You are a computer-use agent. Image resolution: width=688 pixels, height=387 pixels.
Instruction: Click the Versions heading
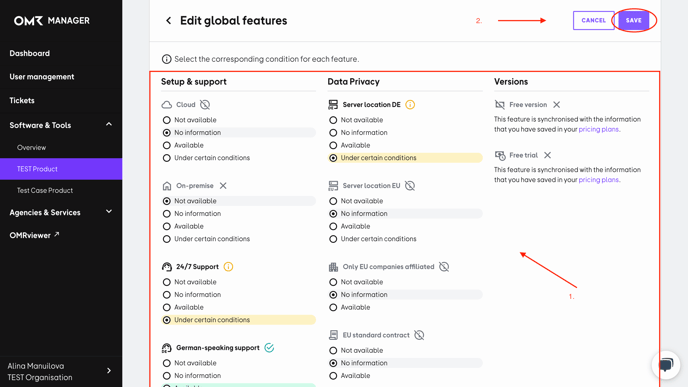tap(511, 82)
